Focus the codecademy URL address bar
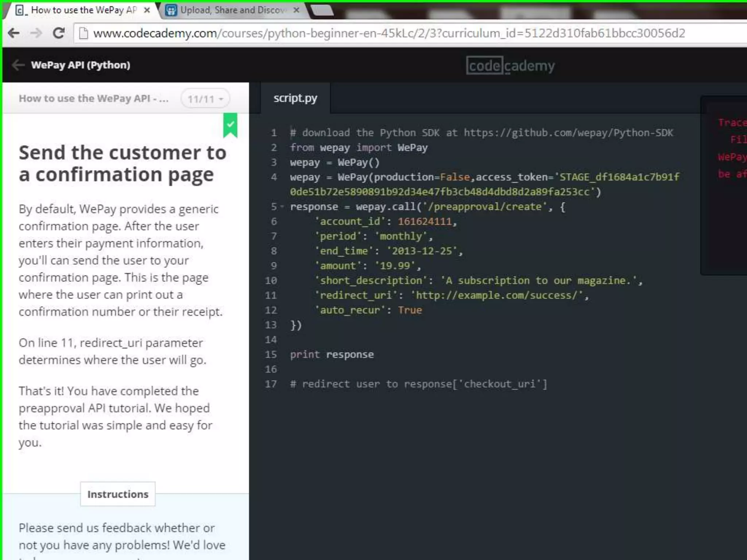This screenshot has height=560, width=747. [x=410, y=33]
